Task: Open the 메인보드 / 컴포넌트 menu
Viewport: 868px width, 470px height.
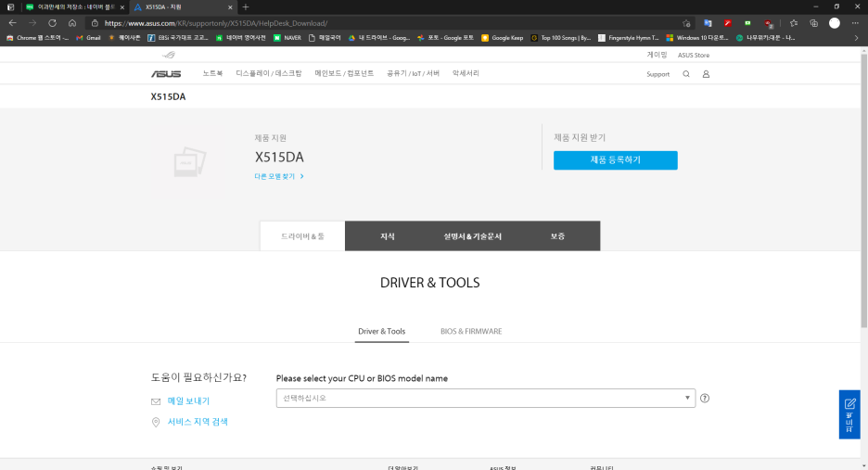Action: tap(344, 73)
